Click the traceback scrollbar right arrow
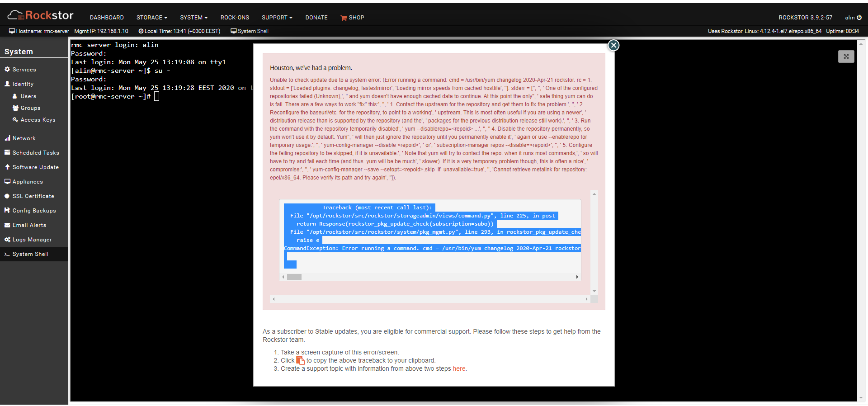The width and height of the screenshot is (868, 406). coord(577,277)
